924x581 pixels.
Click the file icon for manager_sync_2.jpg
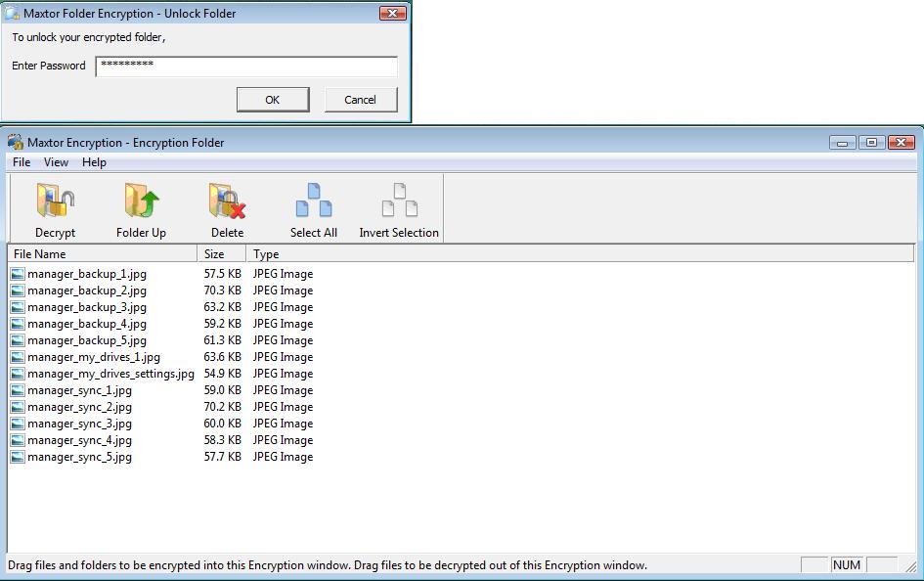18,407
